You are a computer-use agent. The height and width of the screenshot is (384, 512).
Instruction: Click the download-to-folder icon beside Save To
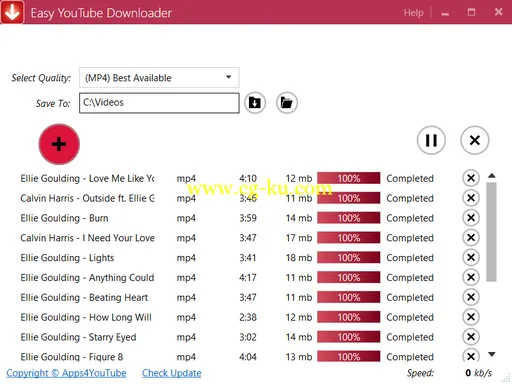[255, 103]
